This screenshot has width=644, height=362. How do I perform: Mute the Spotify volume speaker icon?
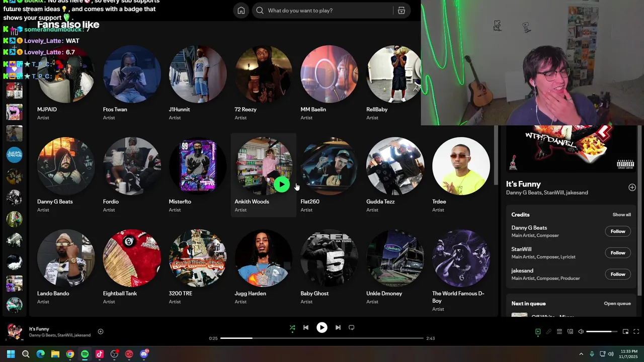(x=581, y=331)
